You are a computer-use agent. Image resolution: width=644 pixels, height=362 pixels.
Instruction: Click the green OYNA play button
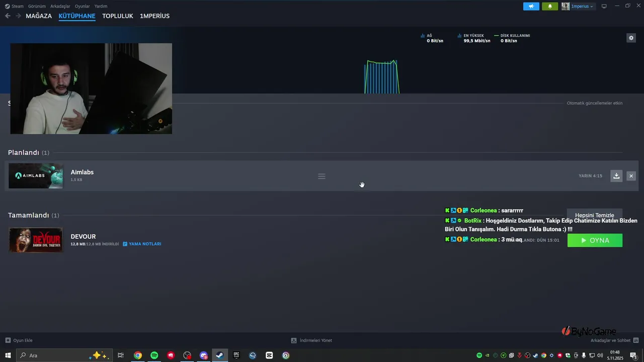tap(595, 240)
